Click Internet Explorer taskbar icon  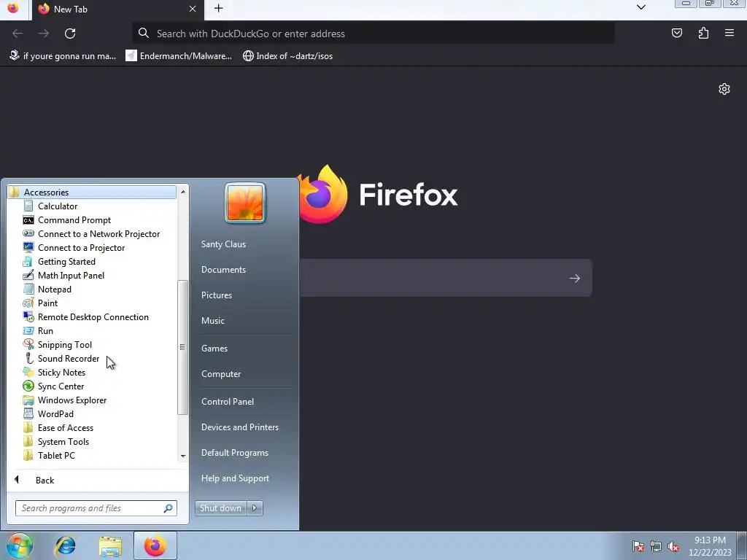(65, 545)
